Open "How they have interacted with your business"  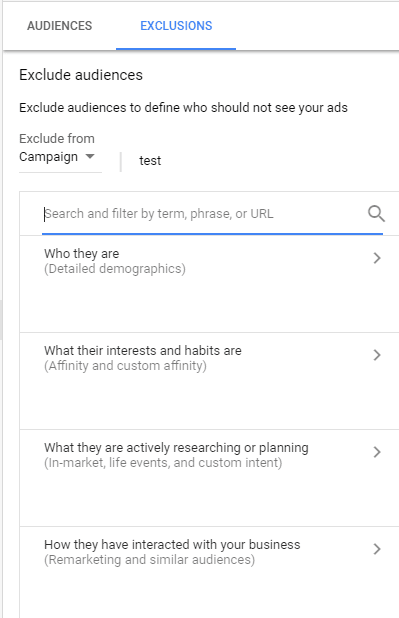click(x=172, y=544)
